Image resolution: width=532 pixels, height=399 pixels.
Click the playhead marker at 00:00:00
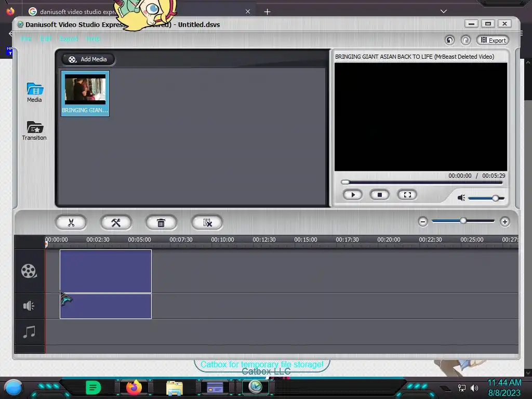46,244
